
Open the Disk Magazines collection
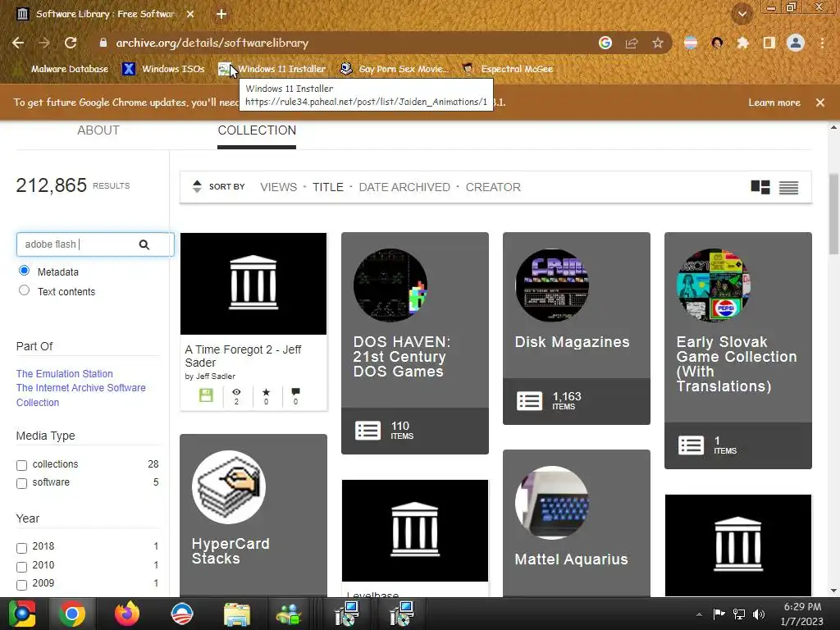577,328
